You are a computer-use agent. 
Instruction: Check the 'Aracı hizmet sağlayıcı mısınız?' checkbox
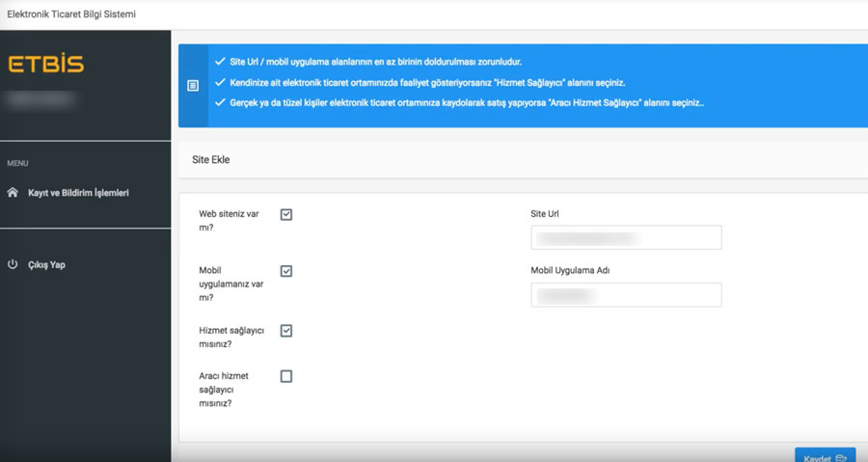coord(286,376)
